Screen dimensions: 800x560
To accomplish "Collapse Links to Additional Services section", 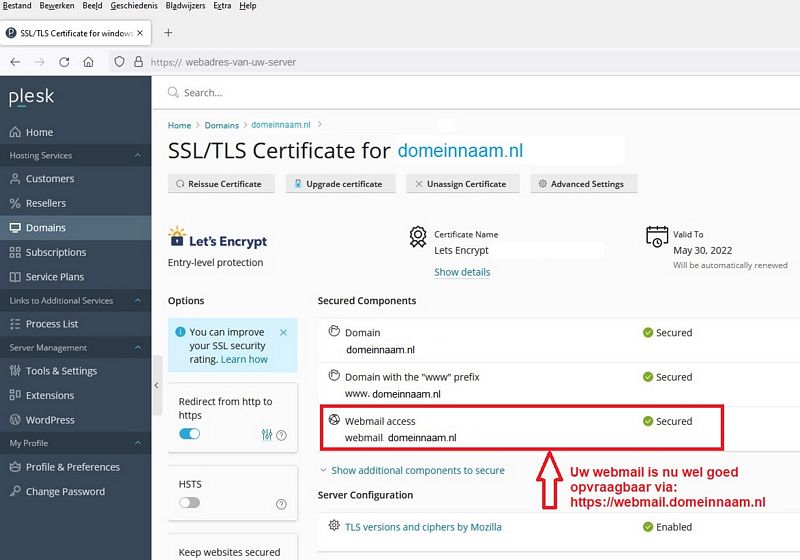I will click(x=138, y=300).
